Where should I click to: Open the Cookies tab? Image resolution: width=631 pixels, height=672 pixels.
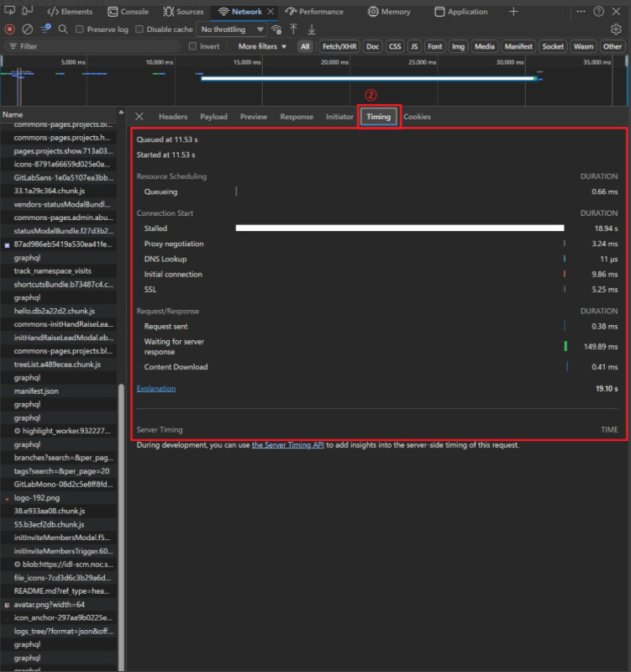[x=417, y=117]
